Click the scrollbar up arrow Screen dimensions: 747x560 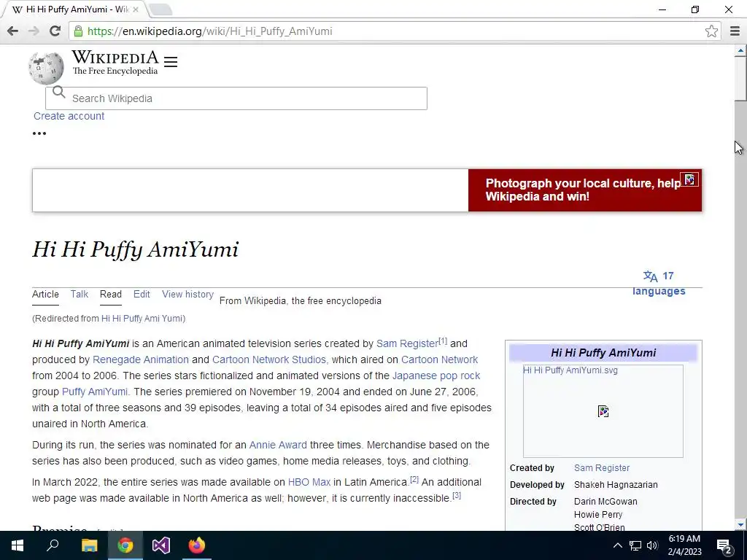[740, 50]
